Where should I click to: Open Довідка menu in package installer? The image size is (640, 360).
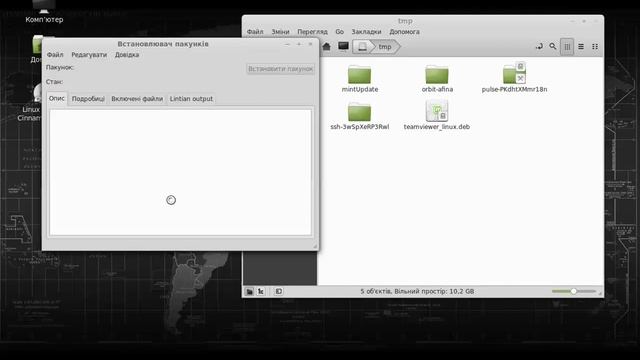[127, 55]
